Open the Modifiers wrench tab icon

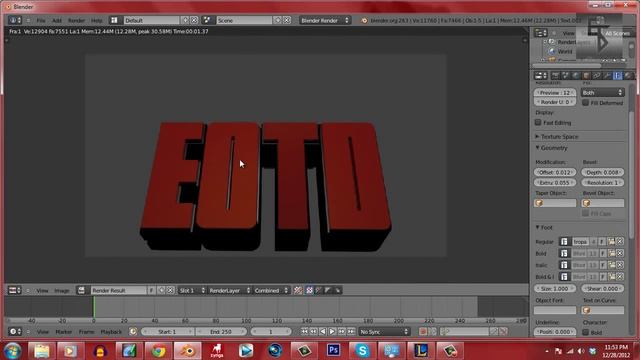[x=607, y=76]
